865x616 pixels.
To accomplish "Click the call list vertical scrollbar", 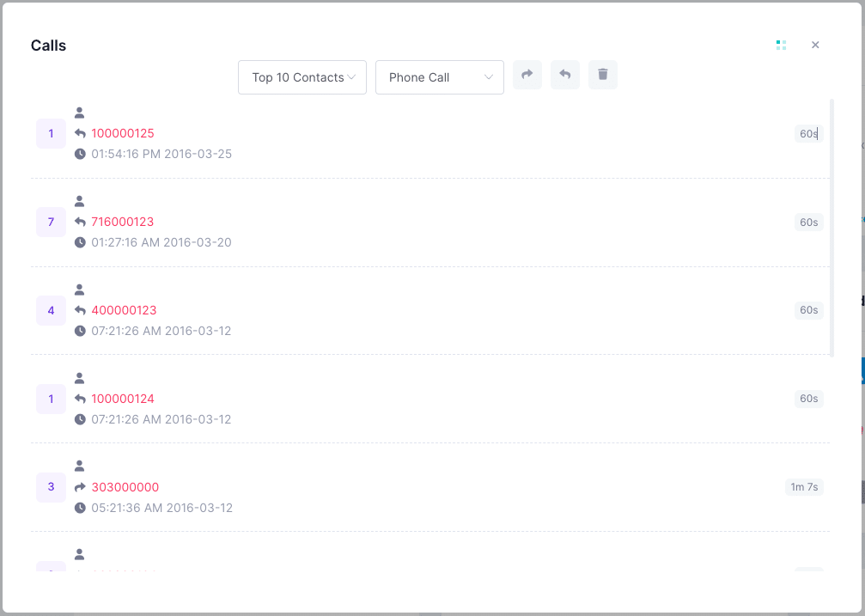I will coord(831,228).
